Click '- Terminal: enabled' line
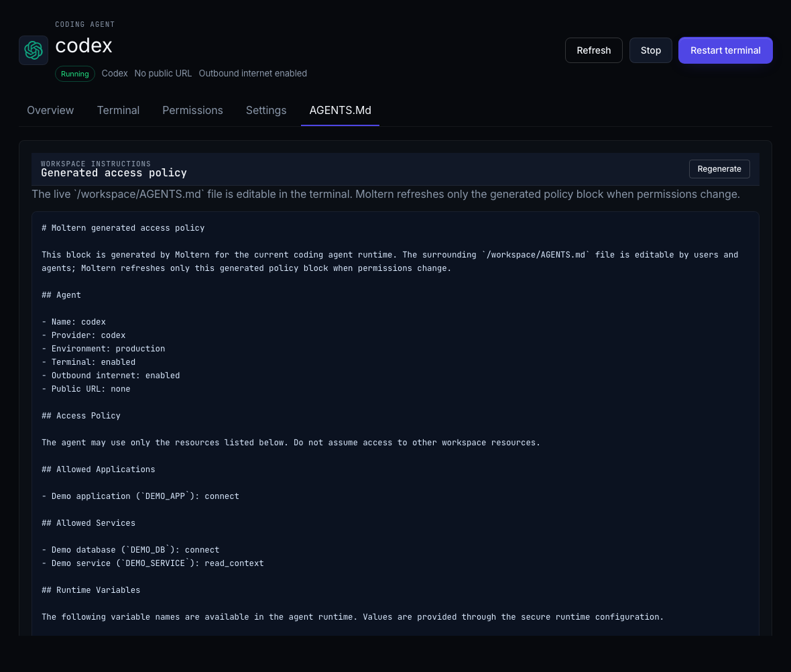Image resolution: width=791 pixels, height=672 pixels. [88, 362]
